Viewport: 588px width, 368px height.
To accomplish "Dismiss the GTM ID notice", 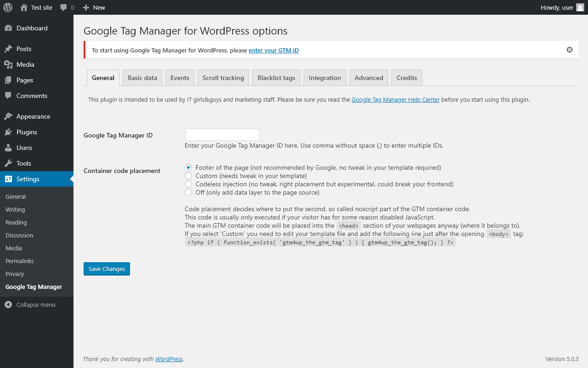I will 570,50.
